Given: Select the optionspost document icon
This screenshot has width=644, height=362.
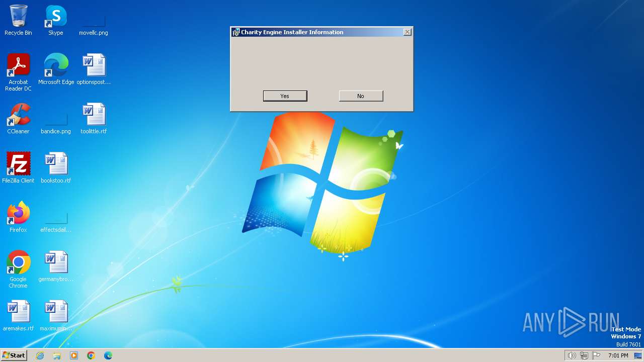Looking at the screenshot, I should pos(94,69).
